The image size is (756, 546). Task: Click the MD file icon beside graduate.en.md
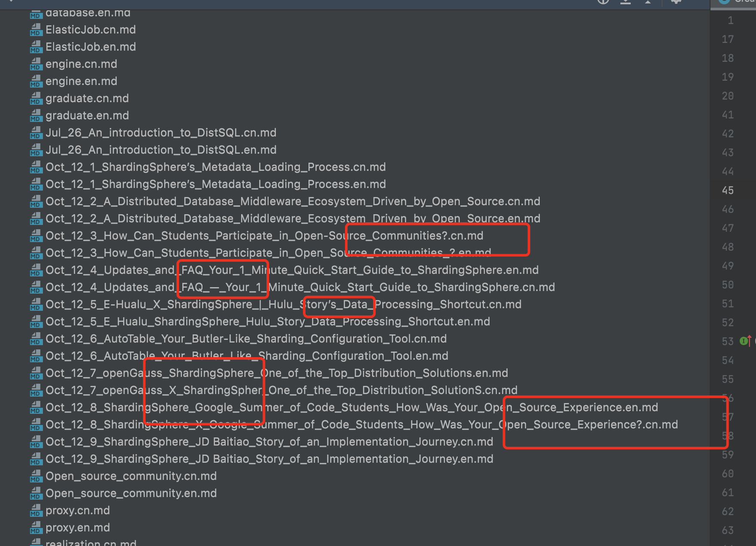[x=36, y=115]
